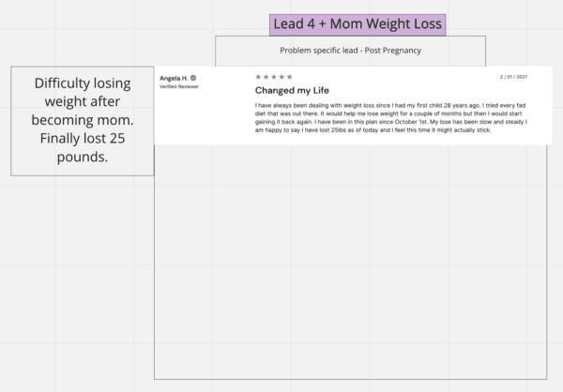Select the fifth star in the rating
The image size is (563, 392).
click(x=290, y=77)
